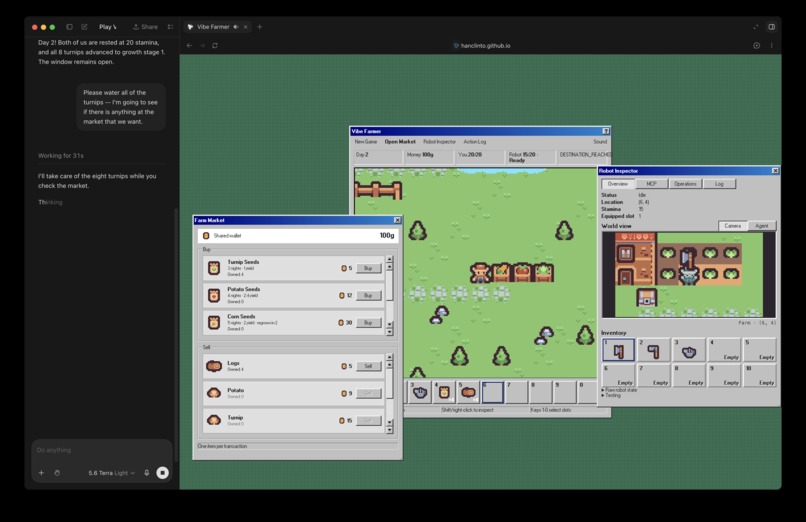
Task: Click the Do anything chat input field
Action: click(x=101, y=450)
